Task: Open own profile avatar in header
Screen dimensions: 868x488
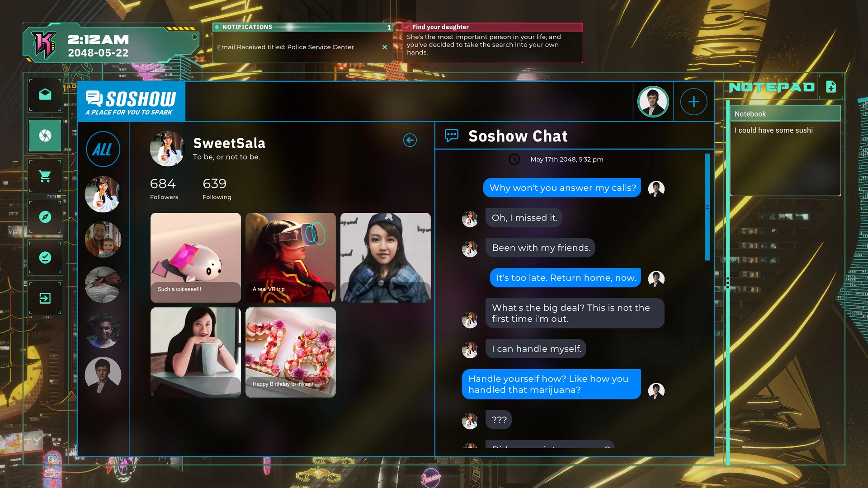Action: coord(653,102)
